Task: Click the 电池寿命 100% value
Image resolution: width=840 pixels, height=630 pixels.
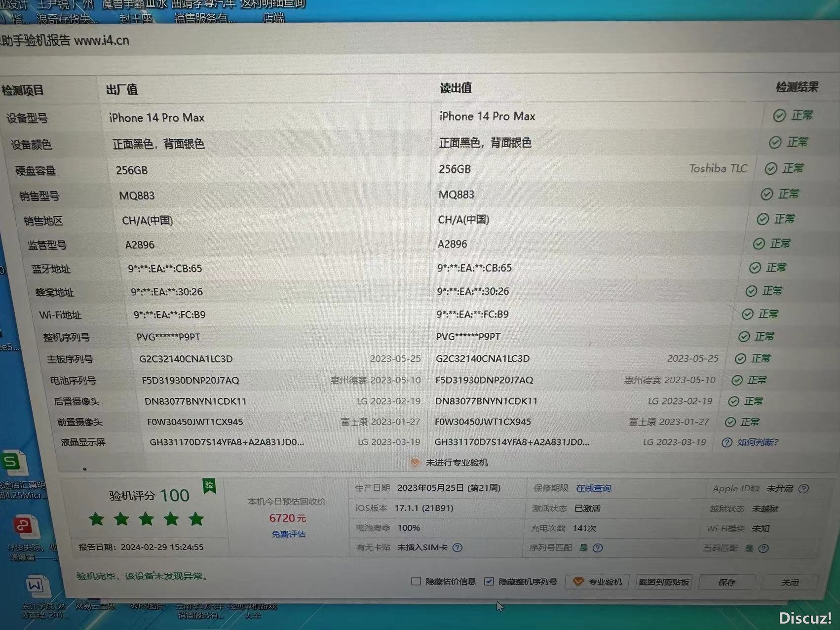Action: pyautogui.click(x=409, y=528)
